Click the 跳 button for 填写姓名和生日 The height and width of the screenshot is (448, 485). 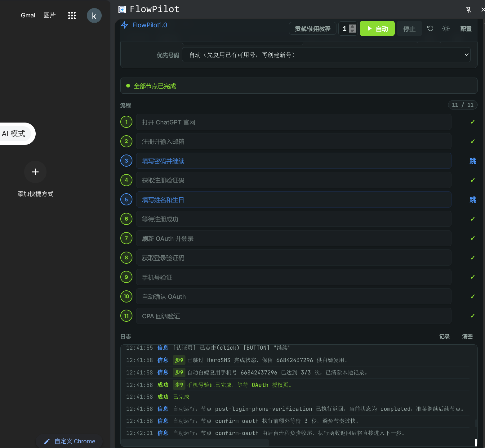click(x=473, y=200)
